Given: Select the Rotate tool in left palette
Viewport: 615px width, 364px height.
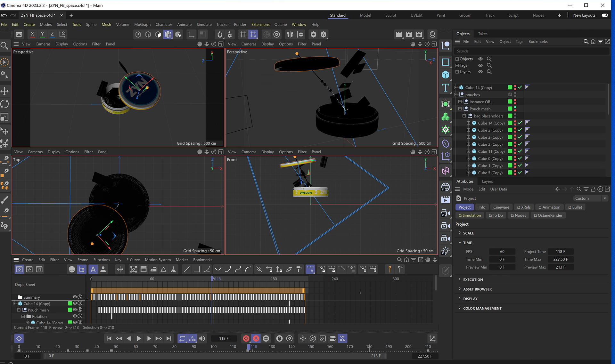Looking at the screenshot, I should 4,104.
